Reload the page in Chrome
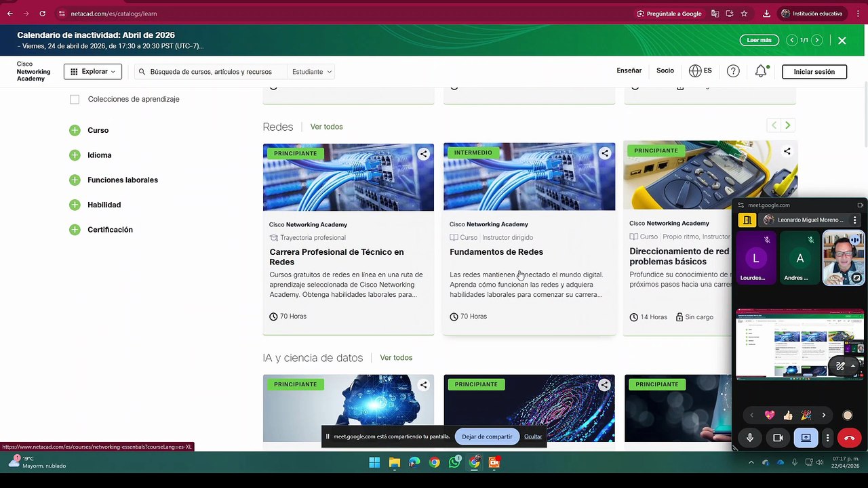 (x=42, y=14)
